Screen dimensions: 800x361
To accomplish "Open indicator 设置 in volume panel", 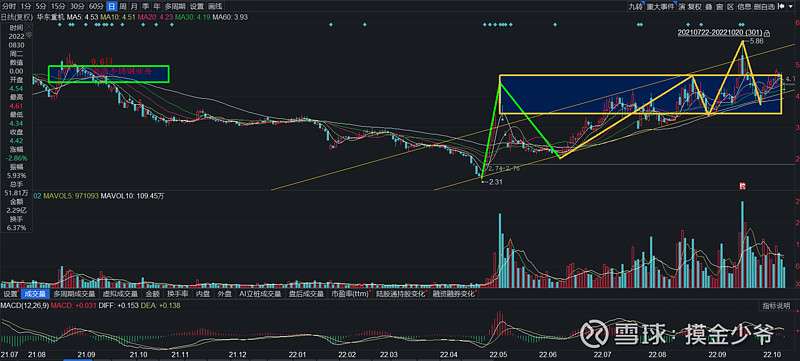I will tap(10, 294).
